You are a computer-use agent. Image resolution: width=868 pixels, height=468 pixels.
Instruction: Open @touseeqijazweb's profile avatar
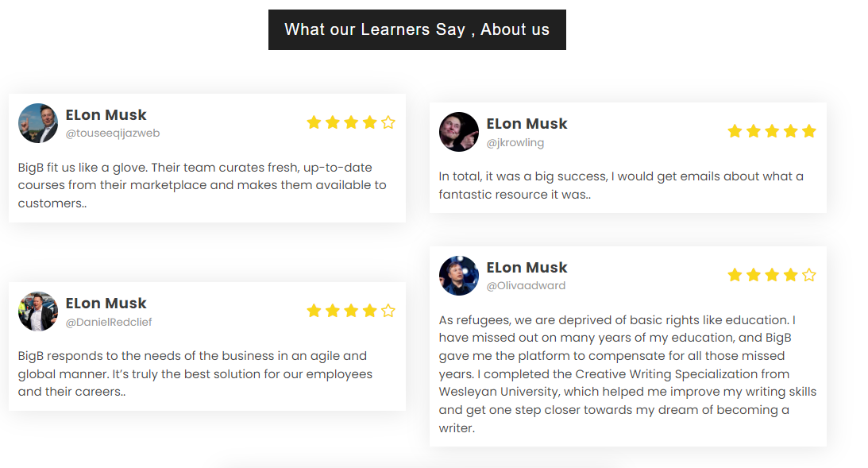[x=37, y=123]
